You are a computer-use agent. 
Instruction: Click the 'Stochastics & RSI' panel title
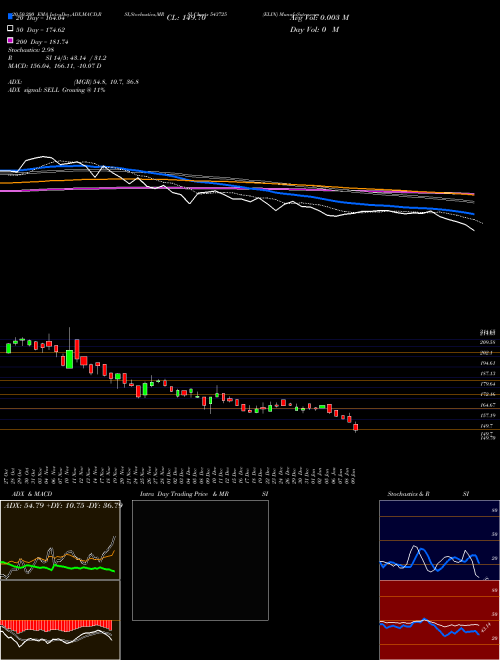click(x=428, y=494)
